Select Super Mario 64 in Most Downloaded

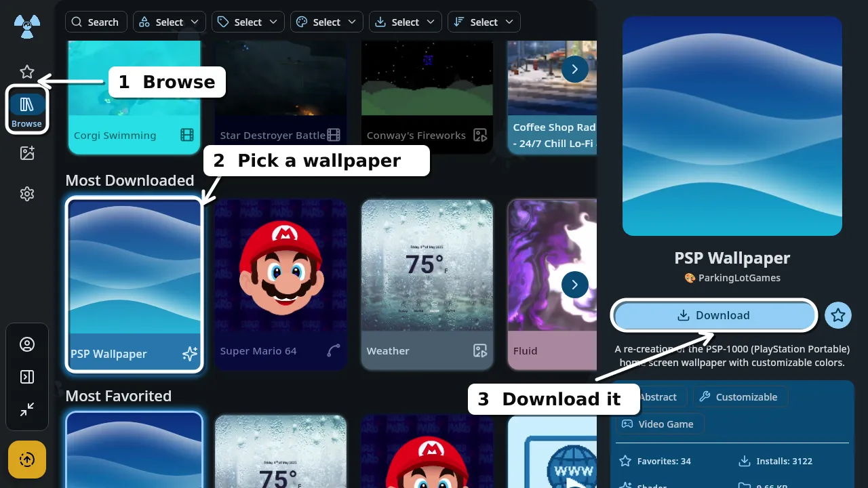[x=281, y=285]
